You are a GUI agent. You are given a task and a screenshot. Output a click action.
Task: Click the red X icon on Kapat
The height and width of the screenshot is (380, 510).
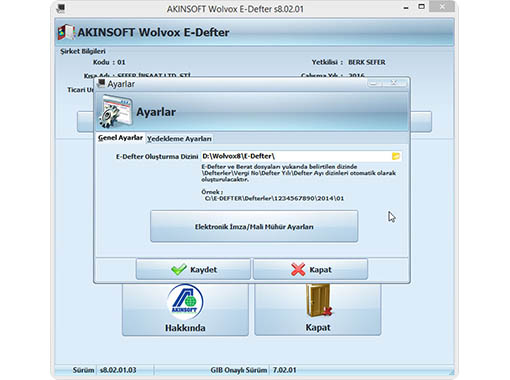click(298, 269)
